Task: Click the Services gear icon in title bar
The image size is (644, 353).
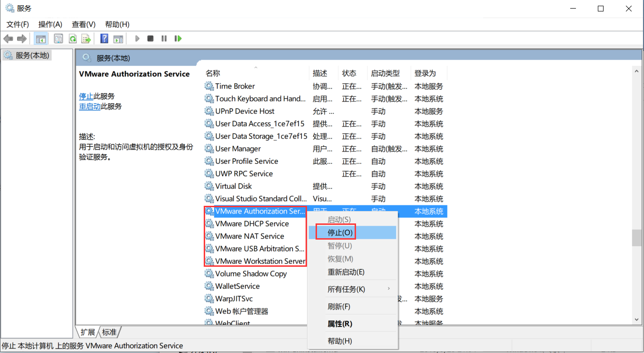Action: tap(10, 8)
